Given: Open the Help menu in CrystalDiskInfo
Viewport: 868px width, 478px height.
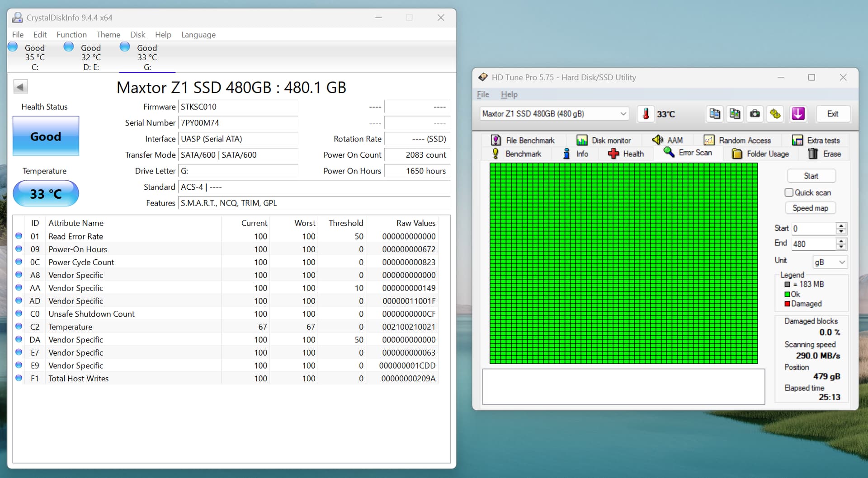Looking at the screenshot, I should [163, 35].
